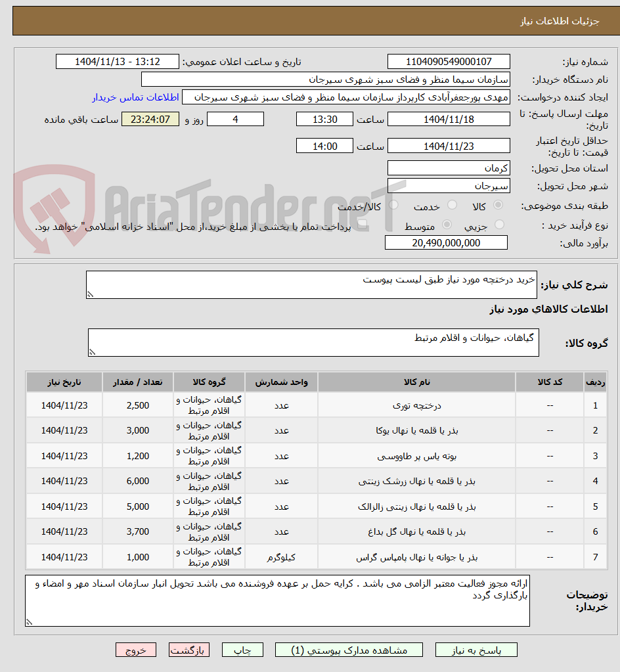Click the شماره نیاز field 1104090549000107

pos(449,62)
